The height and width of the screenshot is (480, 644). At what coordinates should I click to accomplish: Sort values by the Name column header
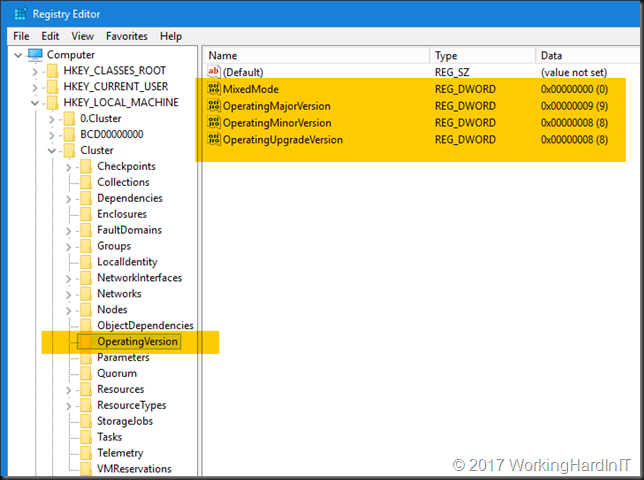click(x=316, y=55)
